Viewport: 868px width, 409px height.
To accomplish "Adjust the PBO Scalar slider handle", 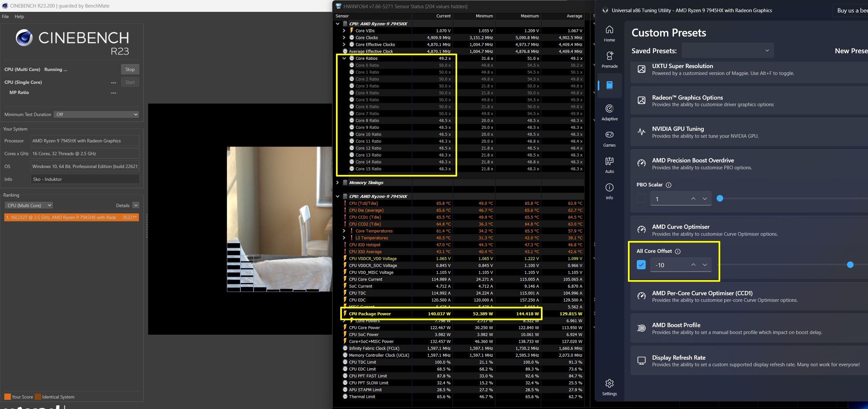I will point(720,199).
